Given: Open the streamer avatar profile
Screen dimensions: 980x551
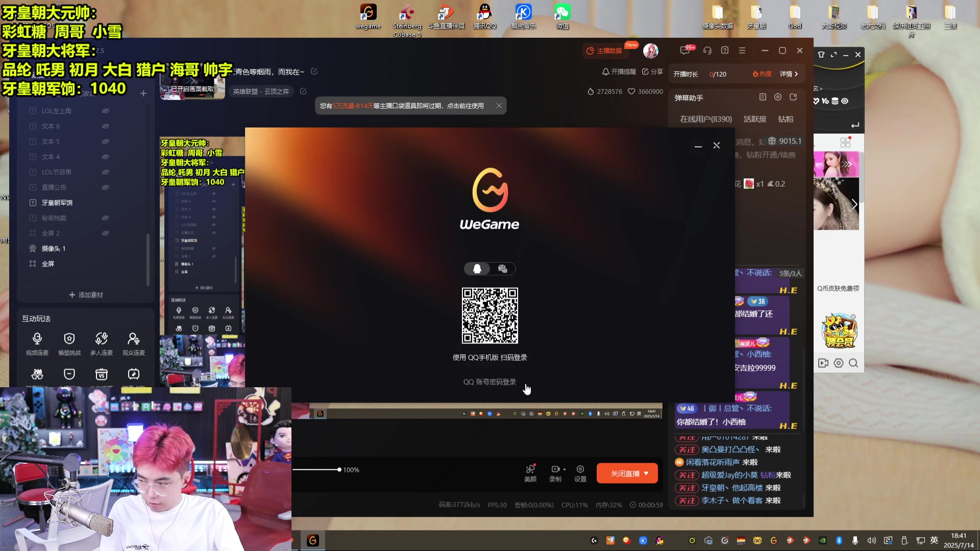Looking at the screenshot, I should click(x=650, y=51).
